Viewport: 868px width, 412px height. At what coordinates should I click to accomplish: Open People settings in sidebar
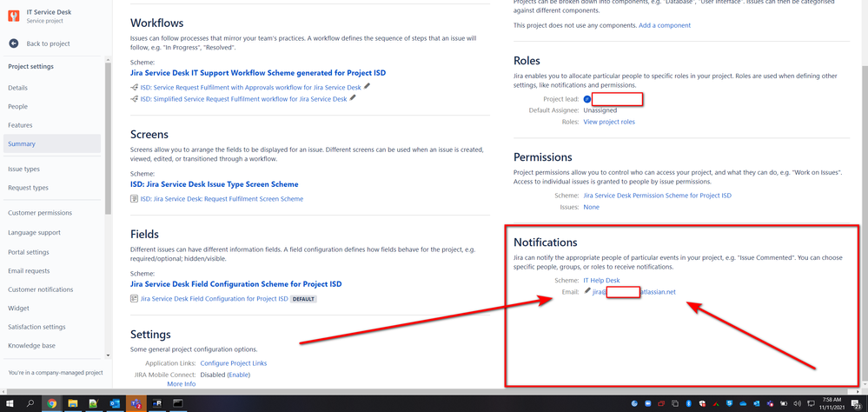point(17,106)
